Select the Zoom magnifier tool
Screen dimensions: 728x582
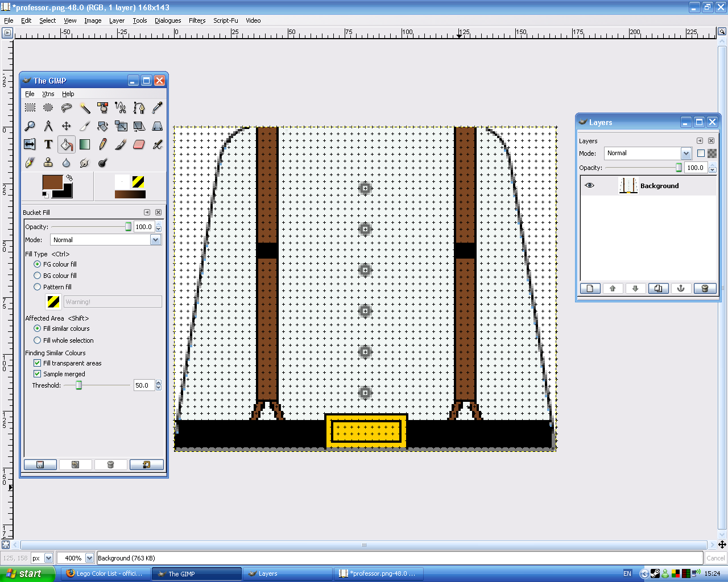coord(30,126)
